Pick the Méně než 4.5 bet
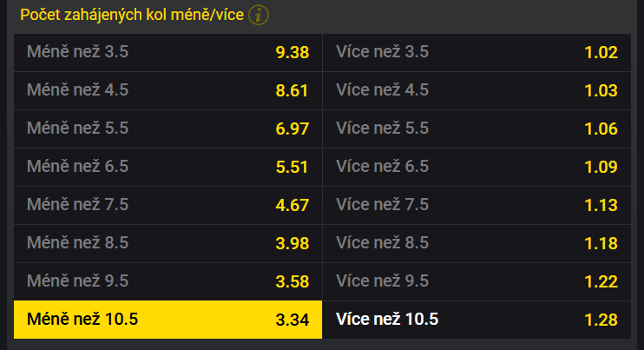Screen dimensions: 644x350 pyautogui.click(x=168, y=91)
